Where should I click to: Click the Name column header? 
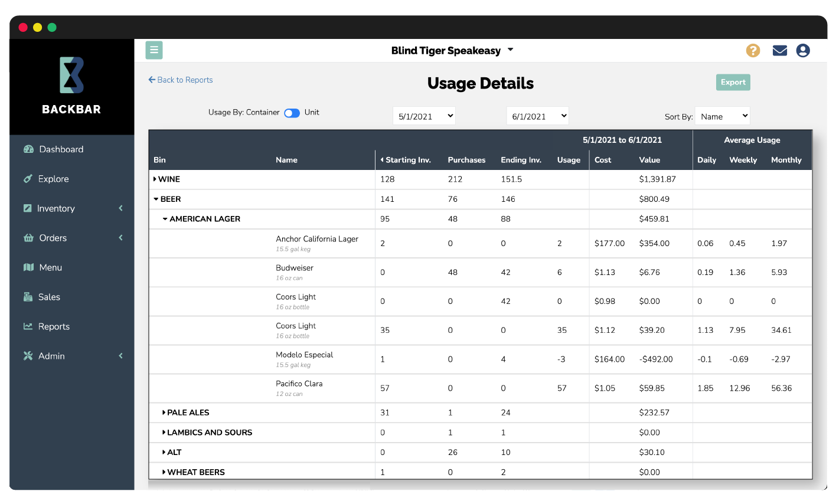(x=286, y=160)
